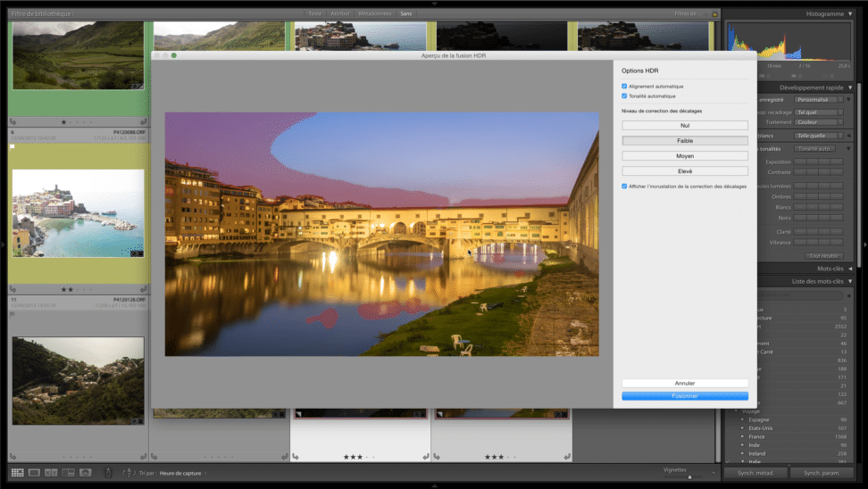Open the 'Personnalisé' preset dropdown
The width and height of the screenshot is (868, 489).
(x=819, y=100)
